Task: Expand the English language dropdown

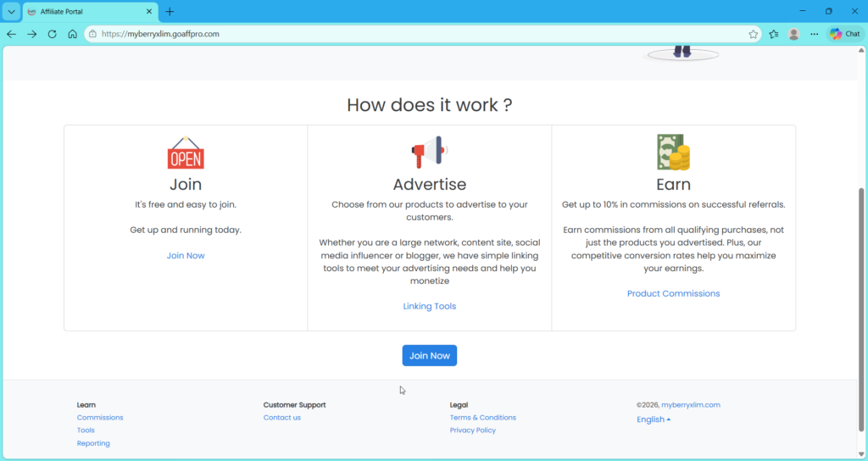Action: pos(654,419)
